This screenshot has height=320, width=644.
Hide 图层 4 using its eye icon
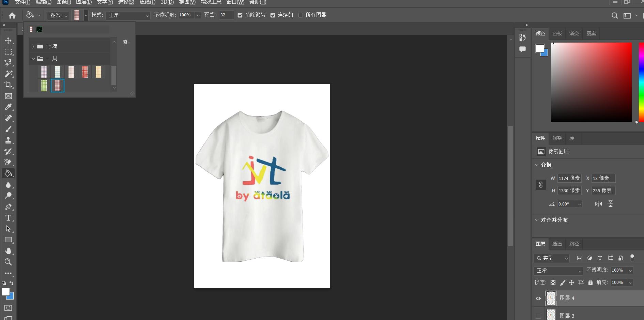pos(538,298)
